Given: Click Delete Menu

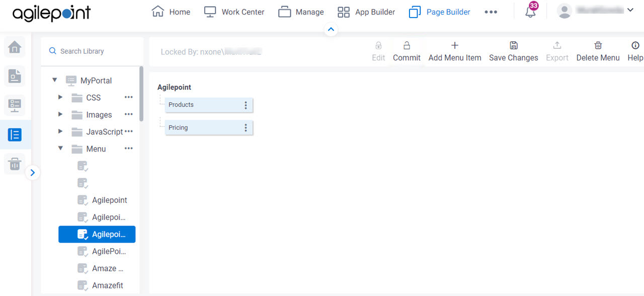Looking at the screenshot, I should 598,52.
